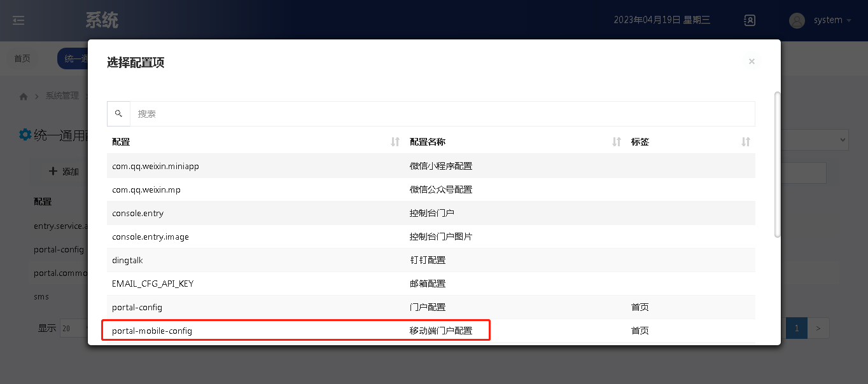Open the filter select box at right
The width and height of the screenshot is (868, 384).
(x=816, y=139)
